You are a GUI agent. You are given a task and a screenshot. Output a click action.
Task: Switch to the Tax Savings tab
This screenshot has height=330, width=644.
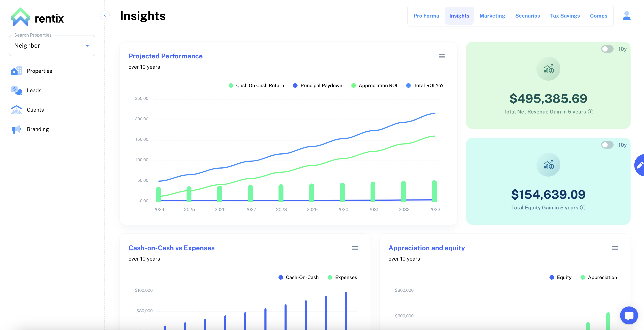pyautogui.click(x=565, y=16)
